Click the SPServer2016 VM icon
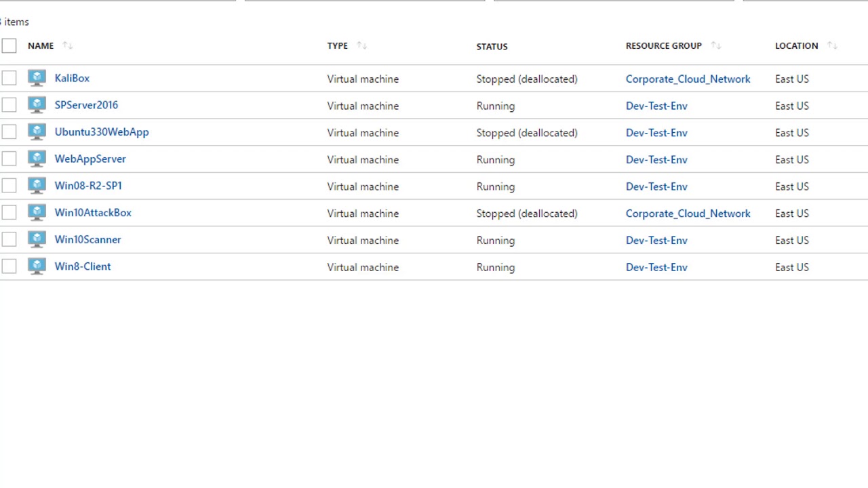 (x=37, y=105)
